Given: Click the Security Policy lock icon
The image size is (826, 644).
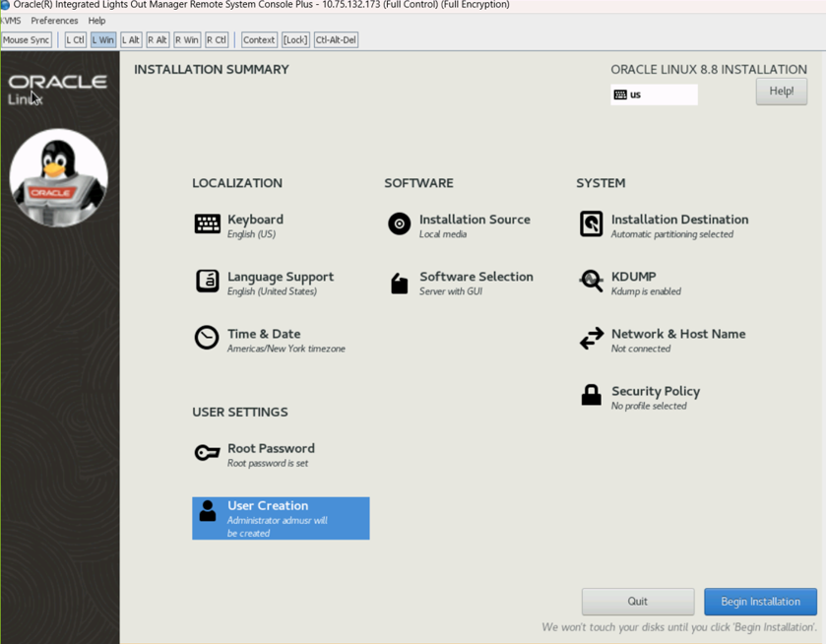Looking at the screenshot, I should pos(591,395).
